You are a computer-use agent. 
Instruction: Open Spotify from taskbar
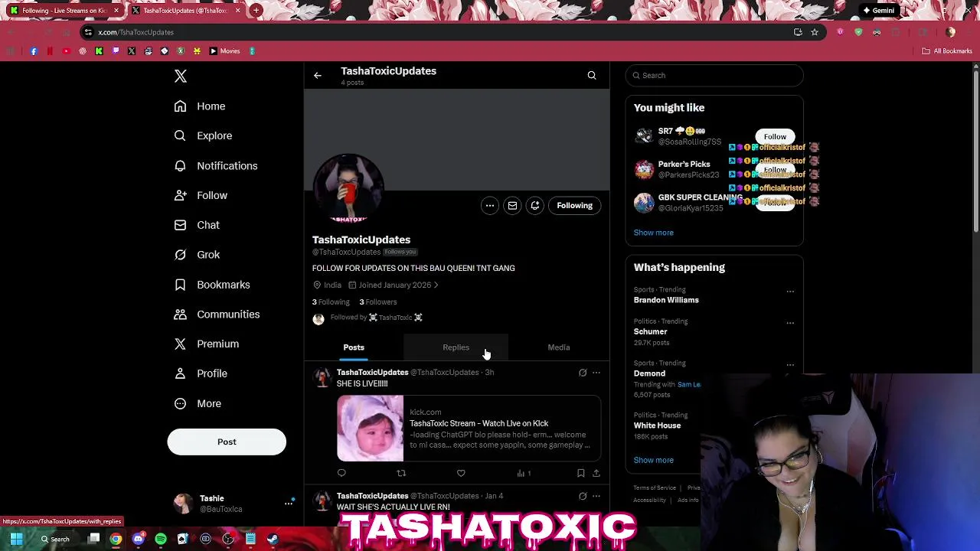[161, 540]
